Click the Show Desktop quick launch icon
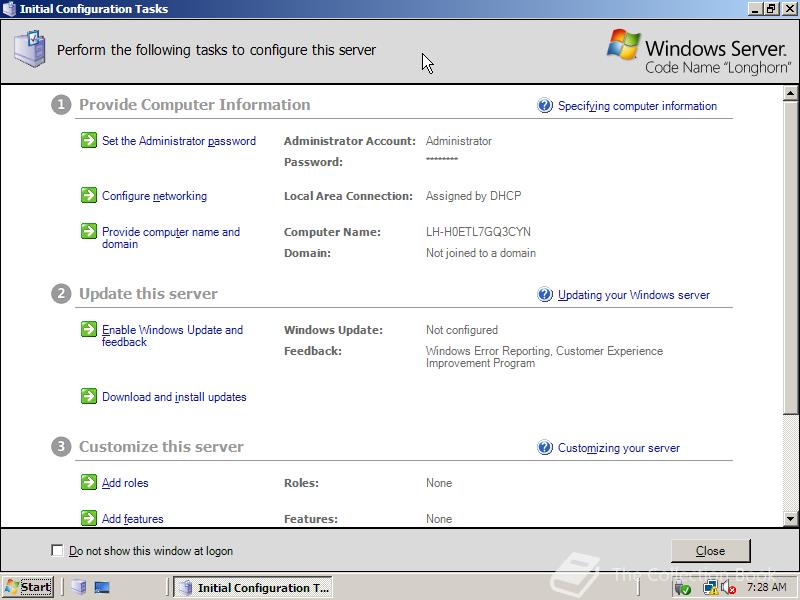The image size is (800, 600). (102, 587)
